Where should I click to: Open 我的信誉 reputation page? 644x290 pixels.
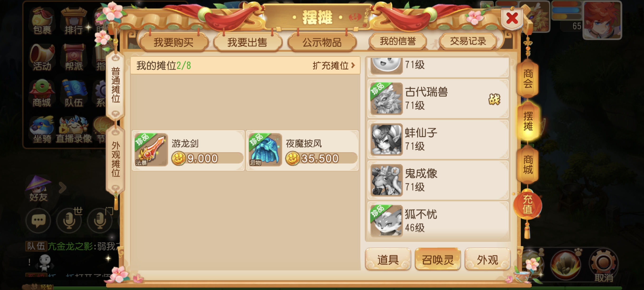[398, 41]
